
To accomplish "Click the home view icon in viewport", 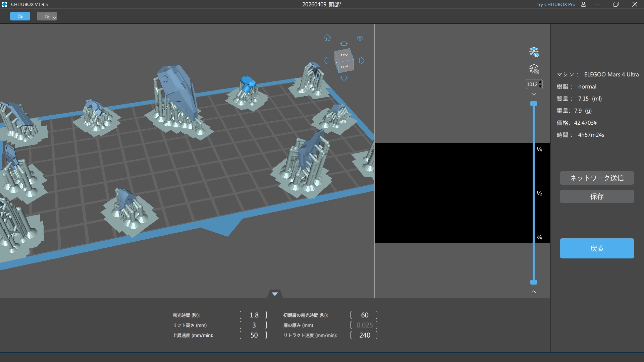I will tap(327, 38).
